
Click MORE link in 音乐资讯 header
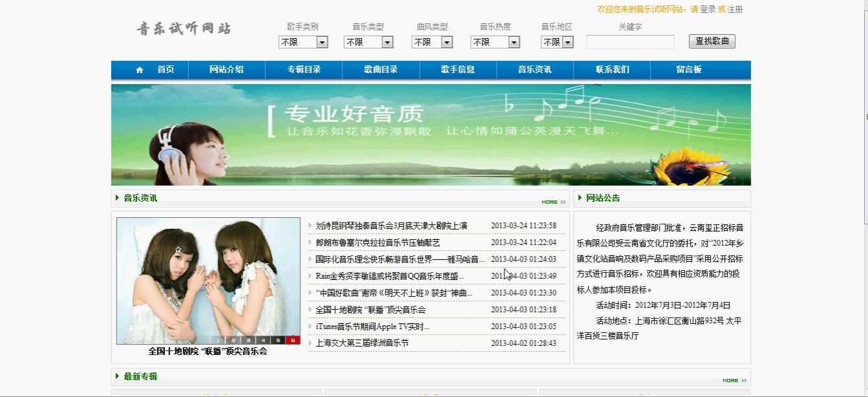point(554,202)
